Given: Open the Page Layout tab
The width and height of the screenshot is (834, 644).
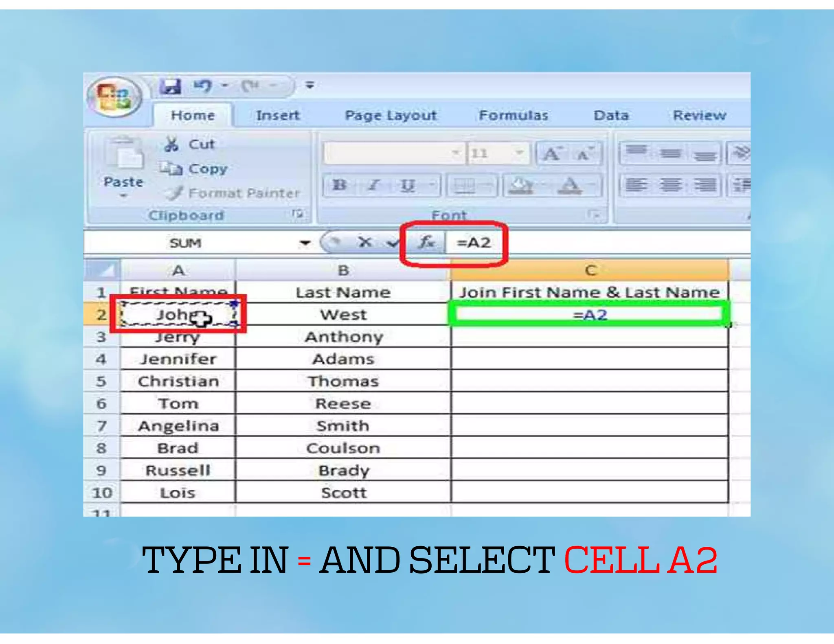Looking at the screenshot, I should point(391,116).
